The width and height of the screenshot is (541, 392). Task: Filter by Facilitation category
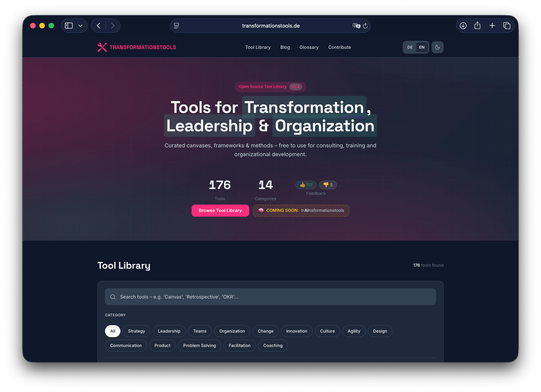[240, 346]
